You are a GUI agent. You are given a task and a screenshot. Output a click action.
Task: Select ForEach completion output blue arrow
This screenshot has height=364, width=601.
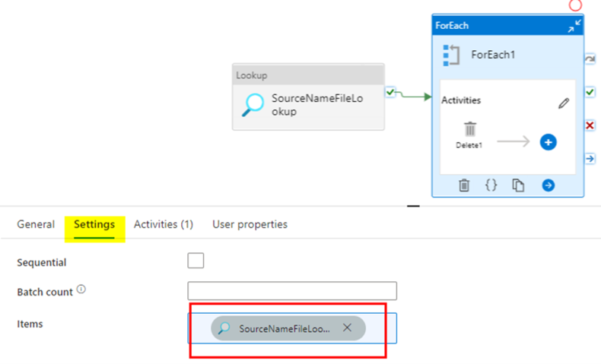[x=590, y=159]
